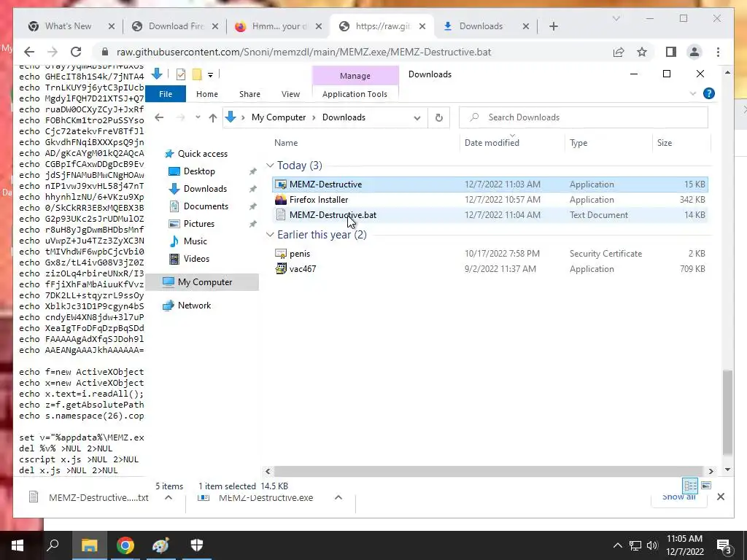The image size is (747, 560).
Task: Sort files by Size column
Action: (664, 143)
